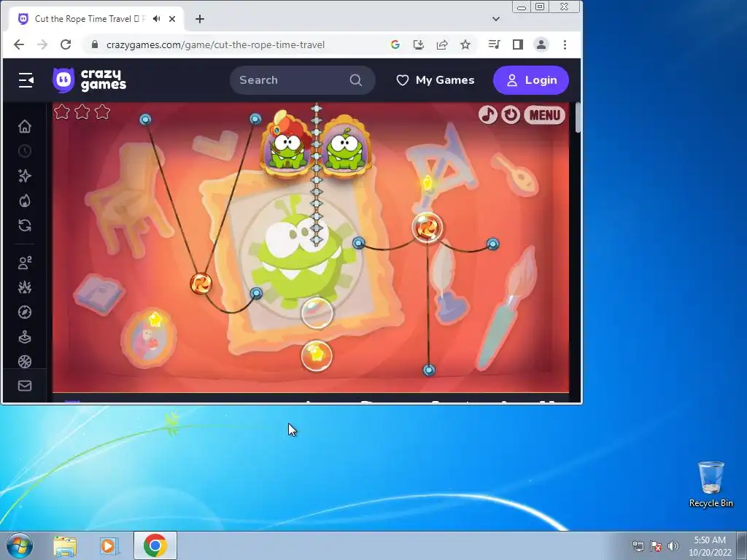
Task: Open the two-player games sidebar icon
Action: point(25,262)
